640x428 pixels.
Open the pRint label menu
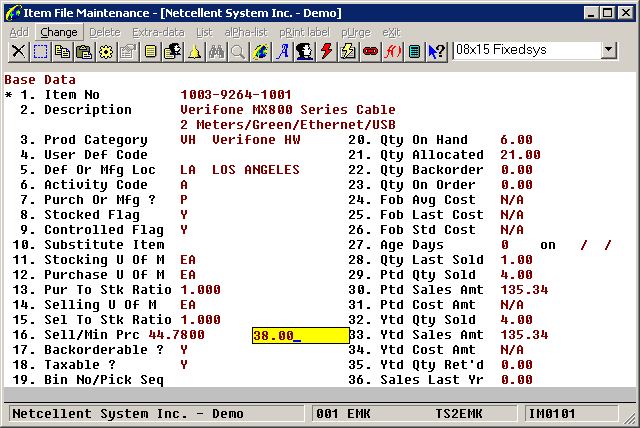pos(304,32)
